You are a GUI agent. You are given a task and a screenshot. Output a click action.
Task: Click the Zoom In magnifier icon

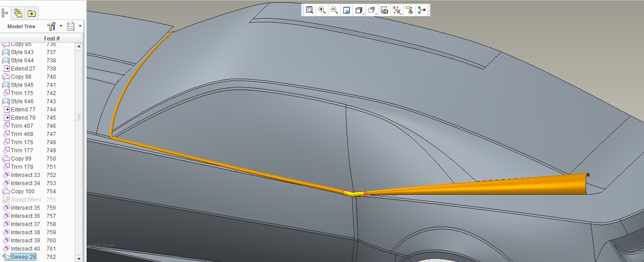pyautogui.click(x=322, y=10)
